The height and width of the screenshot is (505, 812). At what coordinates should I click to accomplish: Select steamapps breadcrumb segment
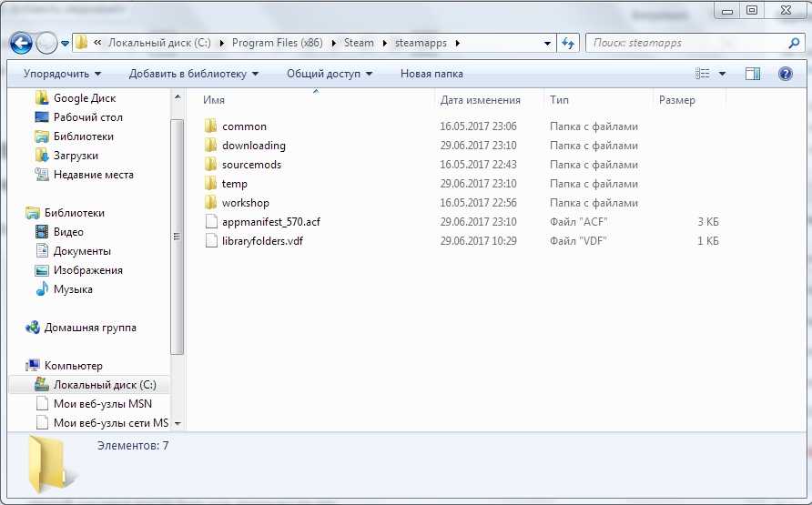[x=421, y=43]
